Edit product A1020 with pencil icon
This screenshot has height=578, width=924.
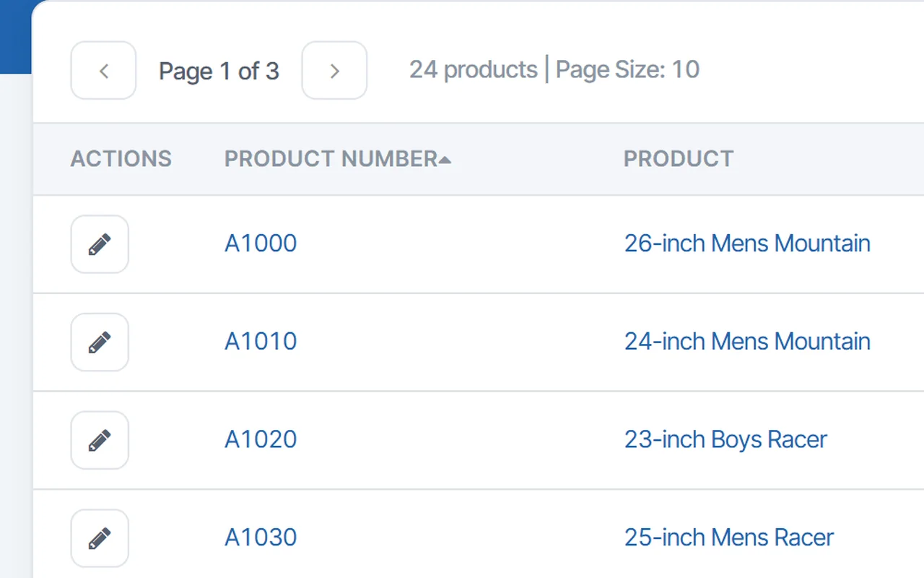click(x=100, y=441)
